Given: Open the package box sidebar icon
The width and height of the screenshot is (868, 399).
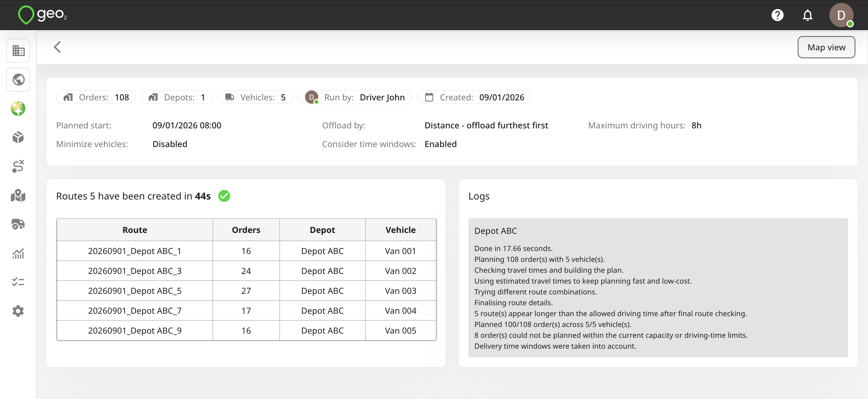Looking at the screenshot, I should pos(18,137).
